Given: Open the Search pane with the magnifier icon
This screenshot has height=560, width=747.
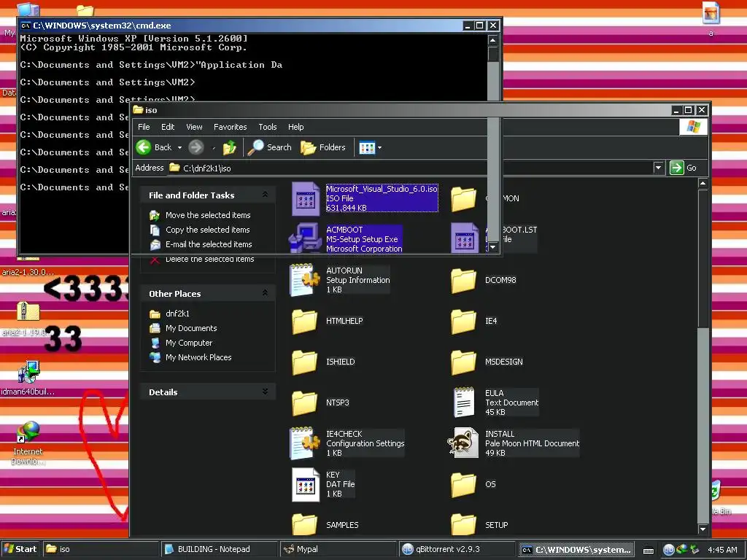Looking at the screenshot, I should [x=255, y=147].
